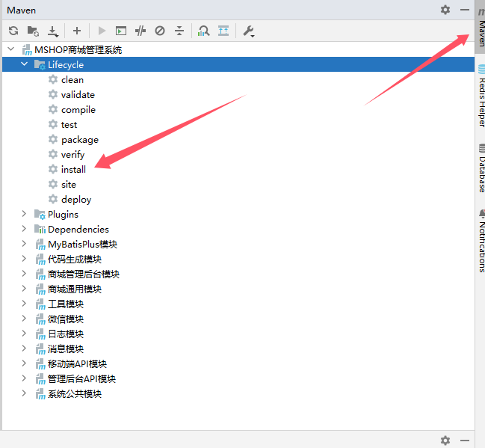485x448 pixels.
Task: Click Download Sources and Documentation icon
Action: coord(53,31)
